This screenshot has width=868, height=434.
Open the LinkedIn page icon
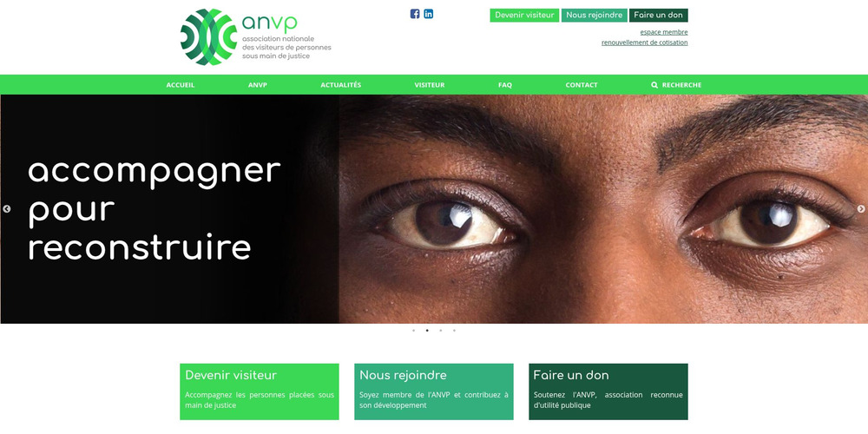[x=429, y=14]
